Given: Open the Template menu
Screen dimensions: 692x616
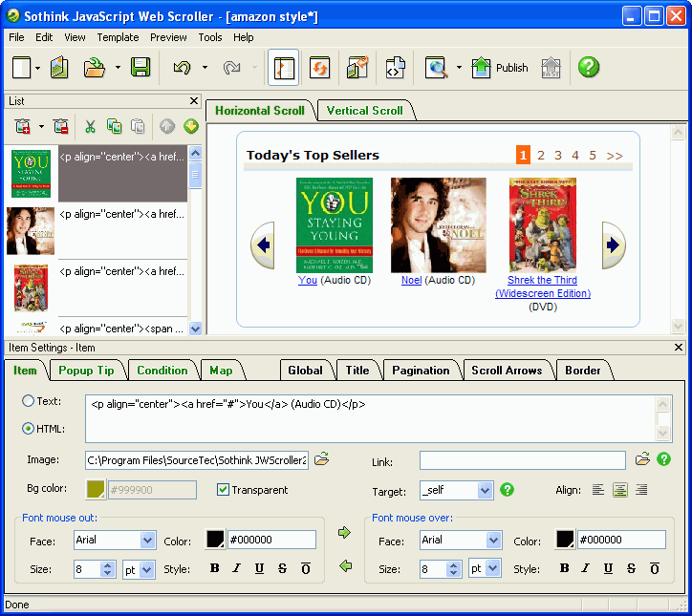Looking at the screenshot, I should pyautogui.click(x=118, y=37).
